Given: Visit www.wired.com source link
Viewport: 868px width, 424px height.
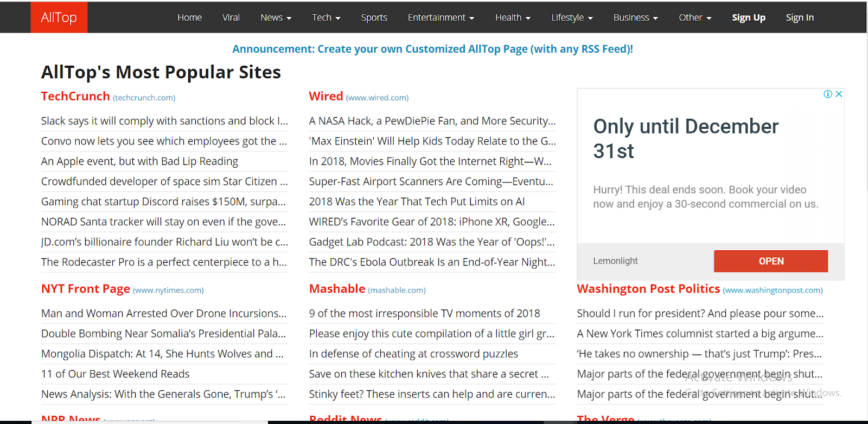Looking at the screenshot, I should [x=377, y=98].
